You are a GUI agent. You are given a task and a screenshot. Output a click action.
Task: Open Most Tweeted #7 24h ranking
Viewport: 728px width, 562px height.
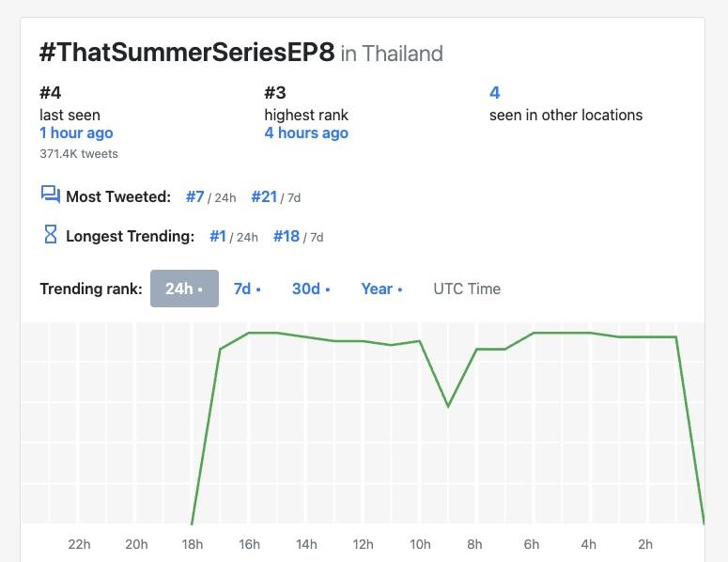pos(195,197)
